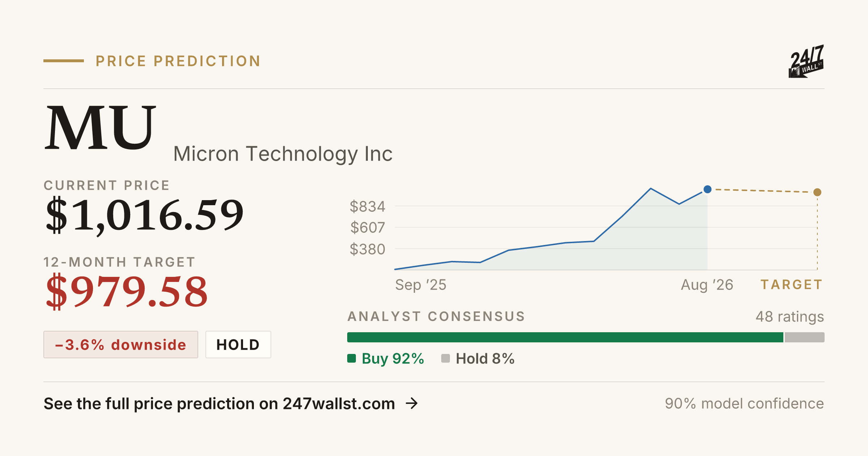Click the blue current price dot on chart
Screen dimensions: 868x456
(x=707, y=189)
